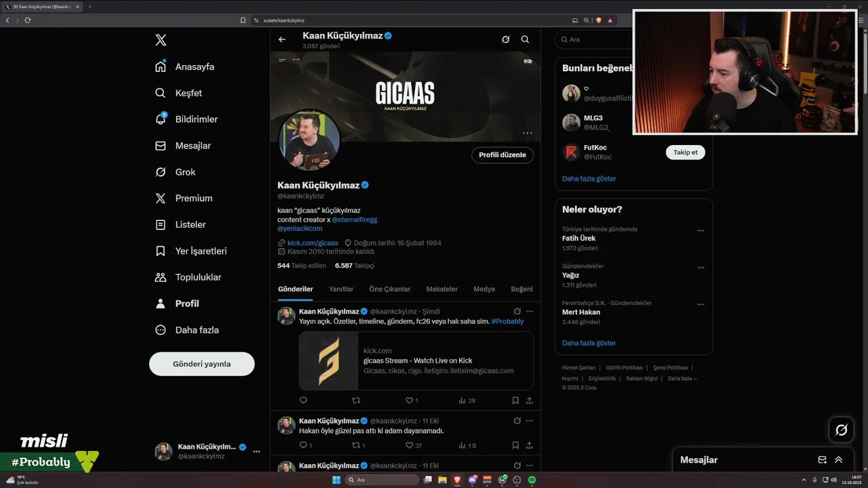Go to Anasayfa (home) in sidebar
868x488 pixels.
(184, 66)
